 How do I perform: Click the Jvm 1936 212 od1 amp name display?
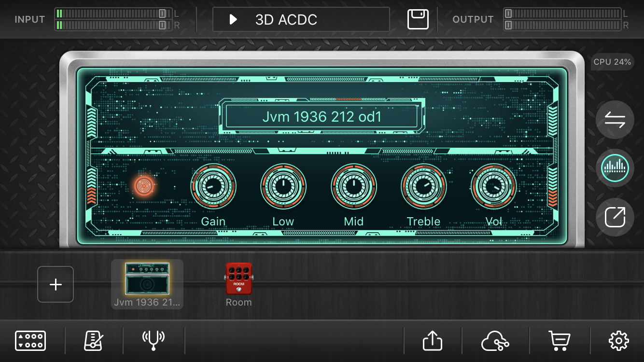point(322,116)
